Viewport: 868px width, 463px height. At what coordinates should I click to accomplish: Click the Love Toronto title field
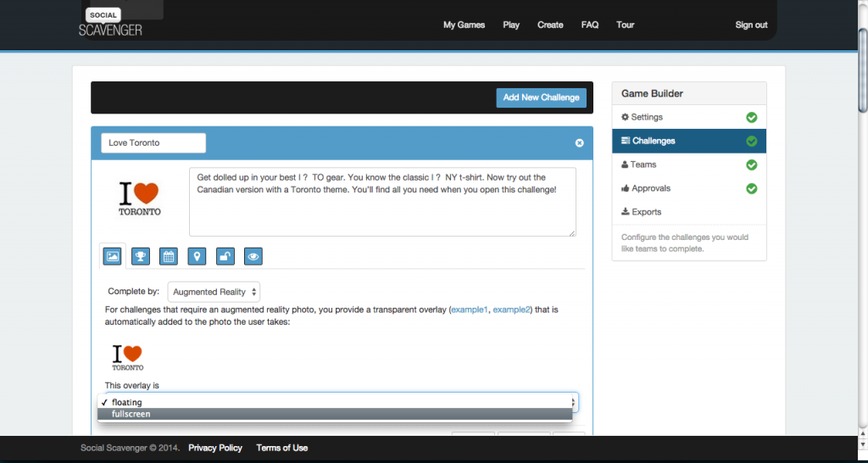pos(153,143)
